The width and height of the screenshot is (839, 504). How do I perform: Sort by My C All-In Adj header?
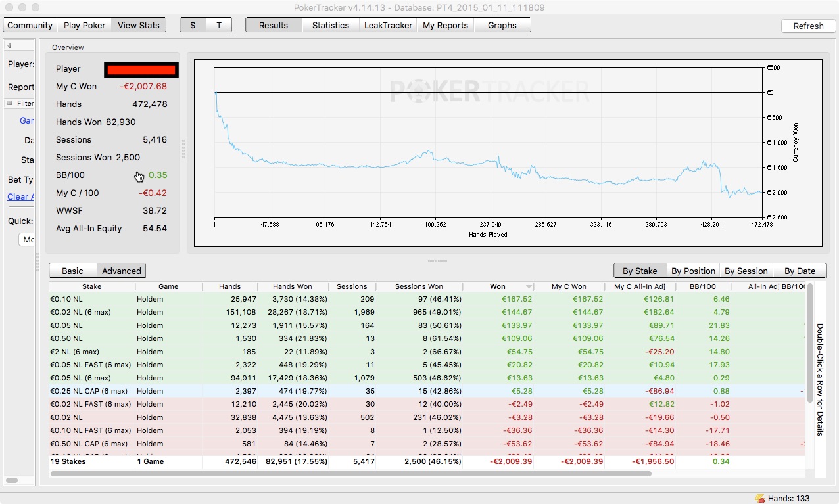click(640, 286)
